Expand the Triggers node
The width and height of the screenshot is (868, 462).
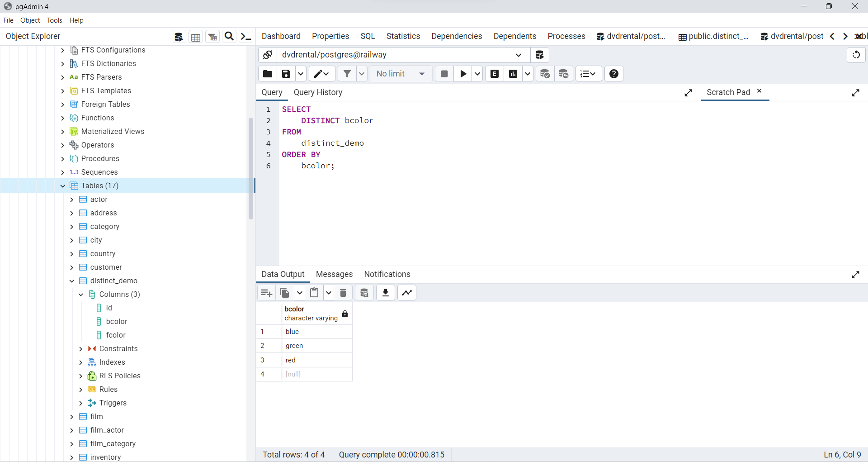81,403
